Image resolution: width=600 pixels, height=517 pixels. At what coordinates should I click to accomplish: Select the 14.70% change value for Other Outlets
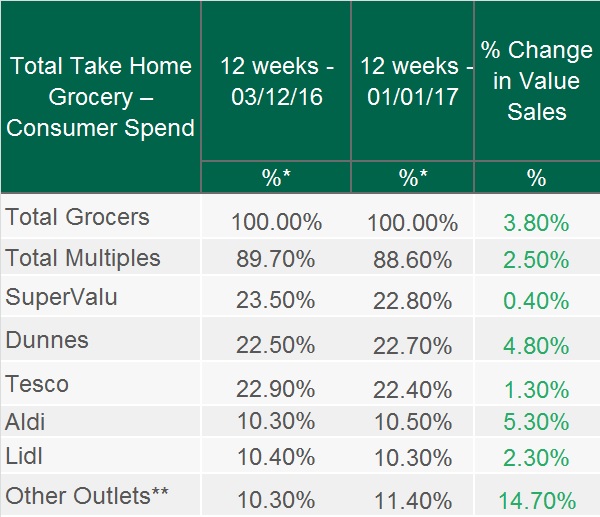point(537,500)
